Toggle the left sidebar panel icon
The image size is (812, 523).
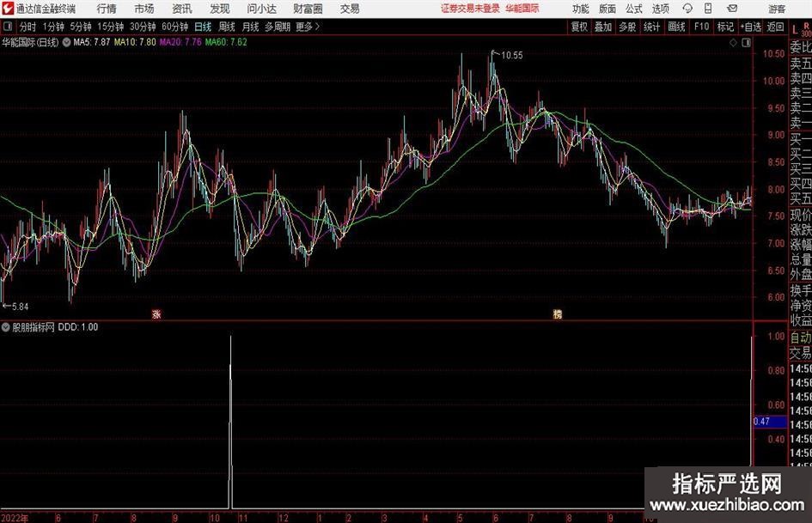click(8, 27)
